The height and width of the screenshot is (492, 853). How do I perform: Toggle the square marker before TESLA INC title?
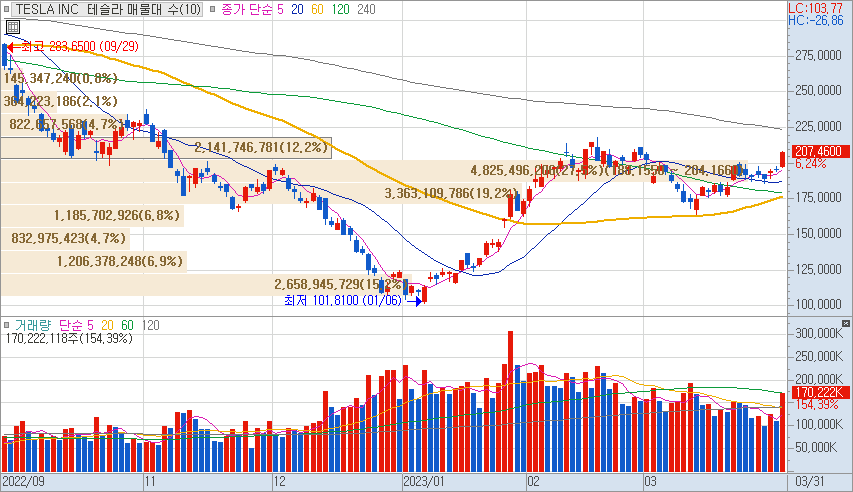[x=7, y=9]
